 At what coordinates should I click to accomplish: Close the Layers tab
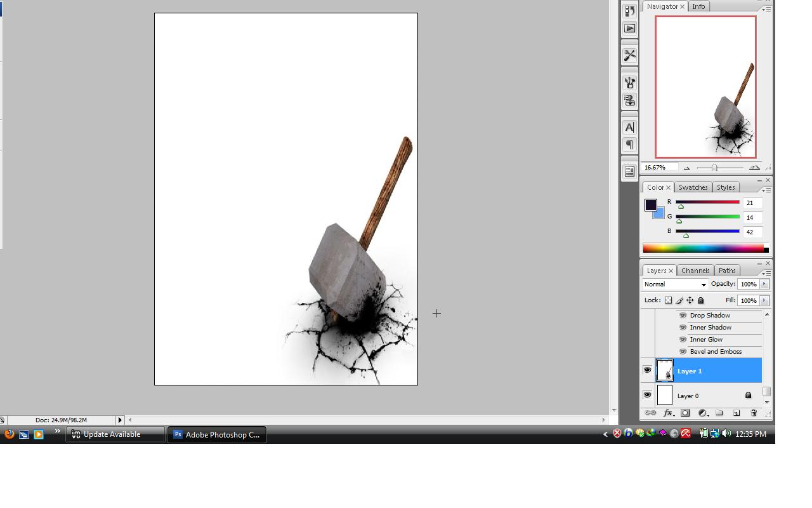pyautogui.click(x=671, y=271)
